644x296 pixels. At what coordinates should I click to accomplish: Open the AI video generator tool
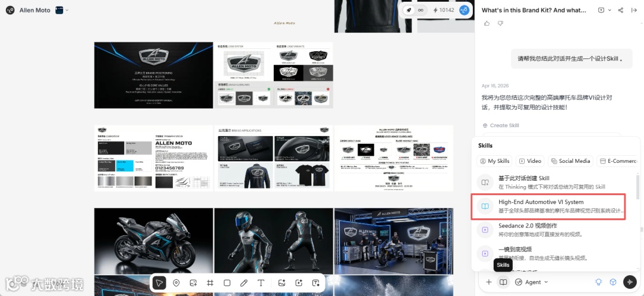(299, 283)
